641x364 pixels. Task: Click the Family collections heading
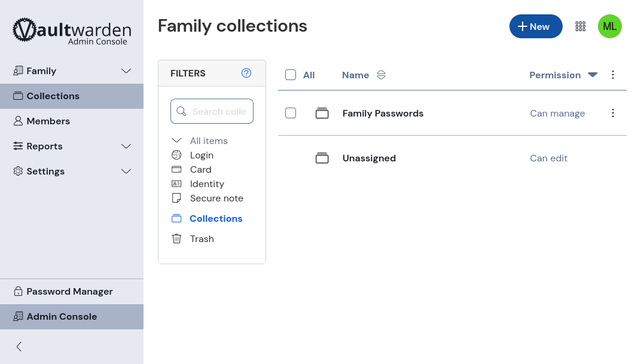tap(232, 26)
